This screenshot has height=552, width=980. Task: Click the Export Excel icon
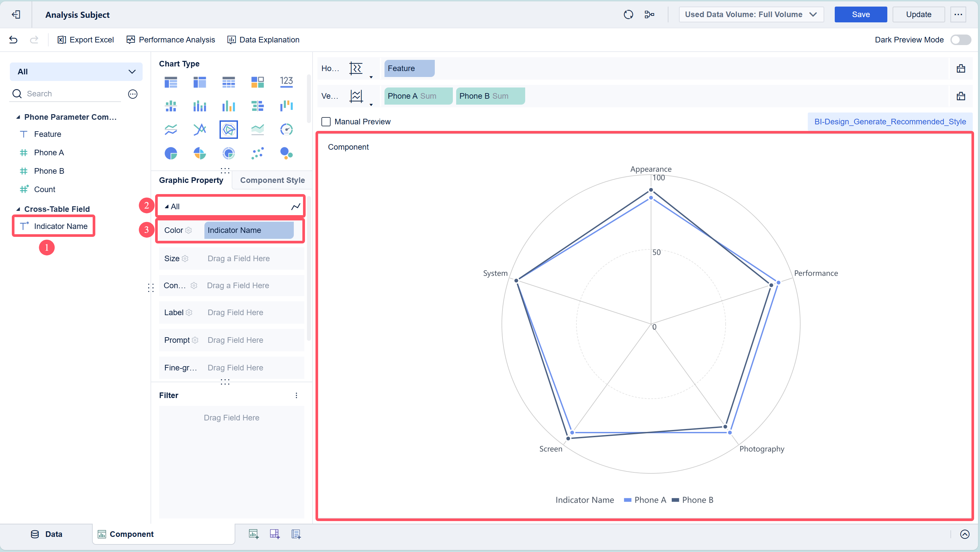(x=61, y=39)
